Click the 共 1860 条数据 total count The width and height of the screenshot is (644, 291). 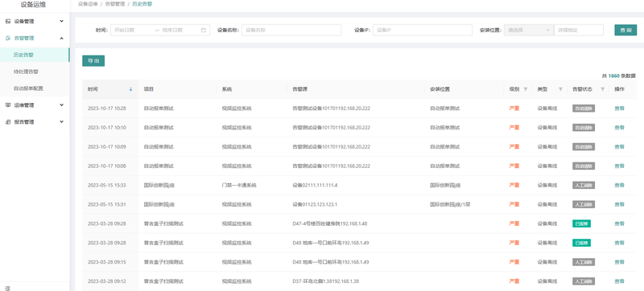(x=619, y=76)
